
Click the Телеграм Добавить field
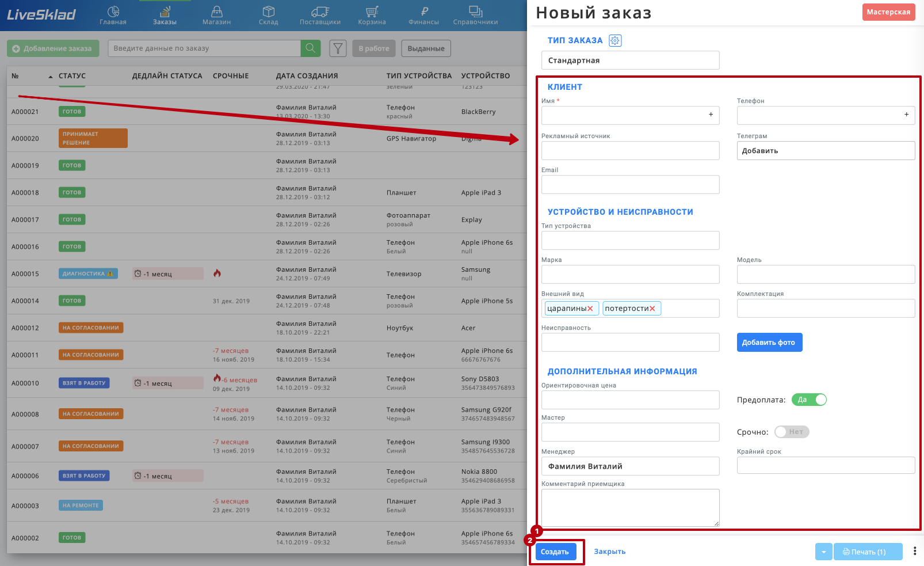pos(826,151)
